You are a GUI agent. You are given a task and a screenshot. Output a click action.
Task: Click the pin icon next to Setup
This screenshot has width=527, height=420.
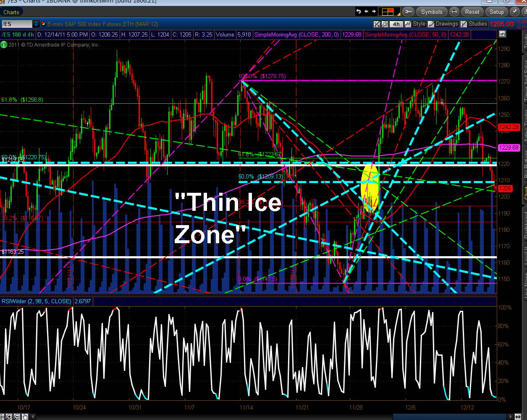(514, 12)
